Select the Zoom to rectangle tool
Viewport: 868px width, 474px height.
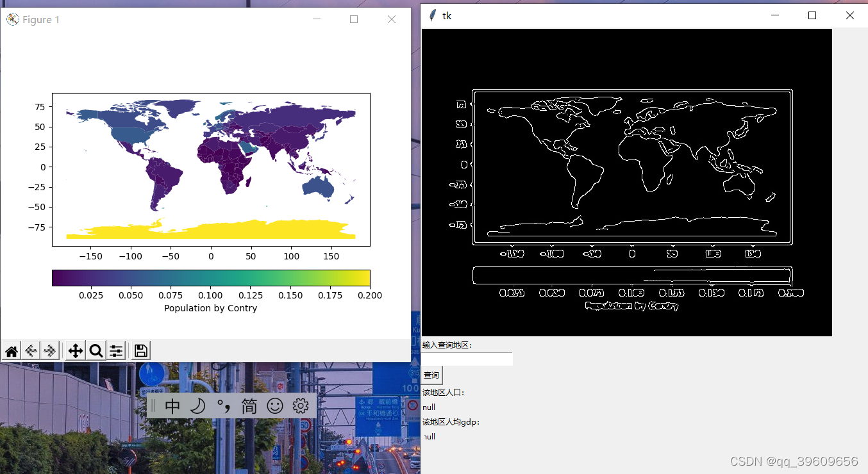tap(96, 351)
